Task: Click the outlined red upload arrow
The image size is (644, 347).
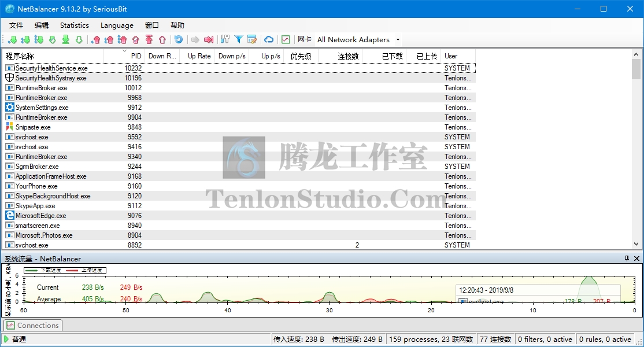Action: click(162, 39)
